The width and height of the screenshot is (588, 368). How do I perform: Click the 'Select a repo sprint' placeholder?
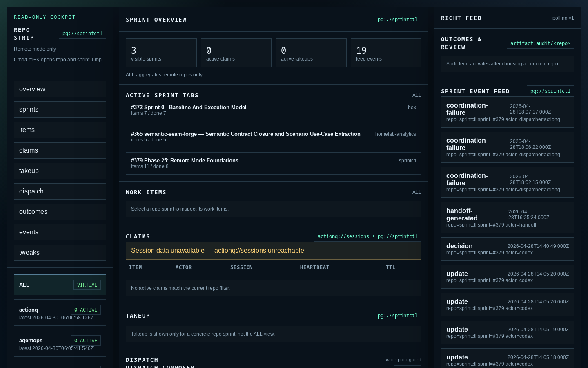[x=274, y=209]
